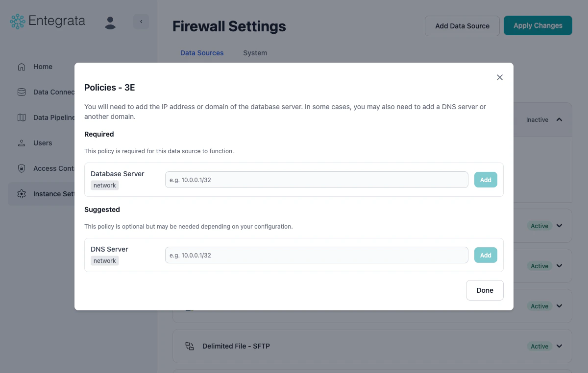
Task: Expand the topmost Active data source
Action: pos(559,226)
